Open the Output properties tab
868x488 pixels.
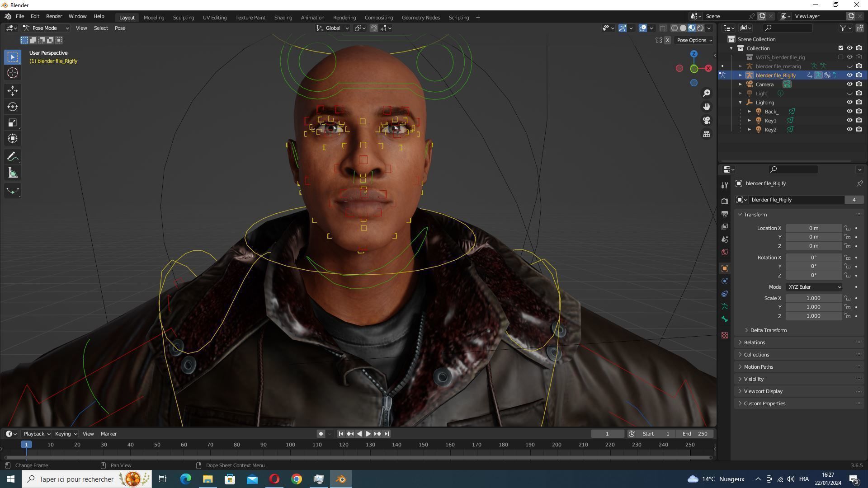(x=725, y=214)
